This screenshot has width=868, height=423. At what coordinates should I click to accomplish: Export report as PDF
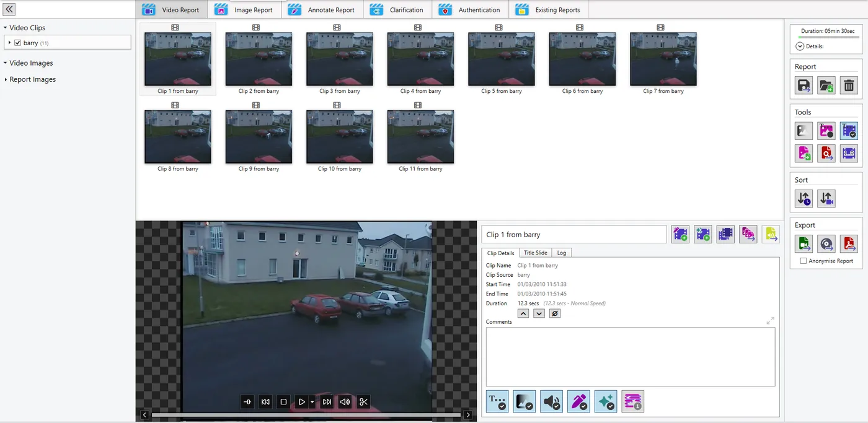tap(849, 243)
